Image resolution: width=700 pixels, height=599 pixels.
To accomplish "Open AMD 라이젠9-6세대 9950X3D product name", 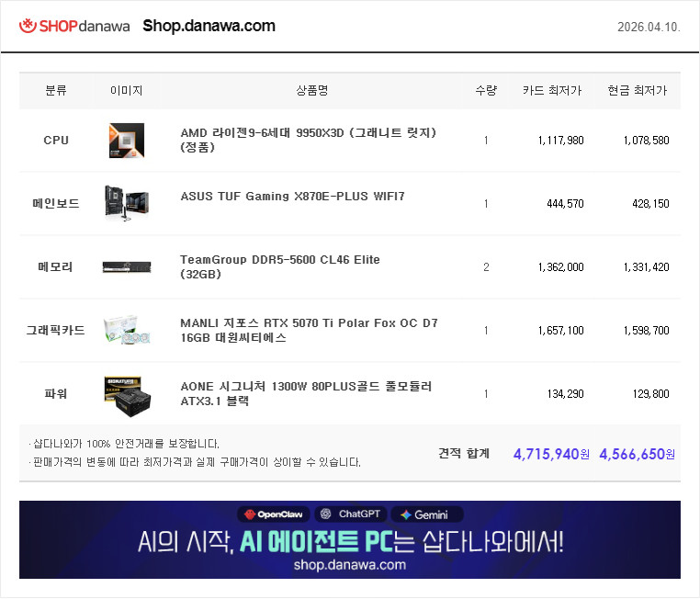I will pos(308,140).
